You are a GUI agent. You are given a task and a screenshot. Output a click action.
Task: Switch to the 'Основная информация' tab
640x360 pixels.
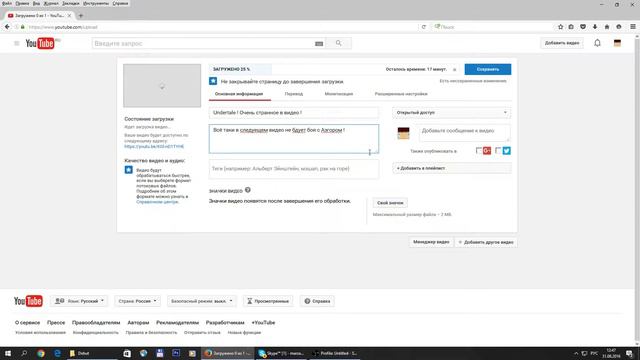(x=239, y=94)
